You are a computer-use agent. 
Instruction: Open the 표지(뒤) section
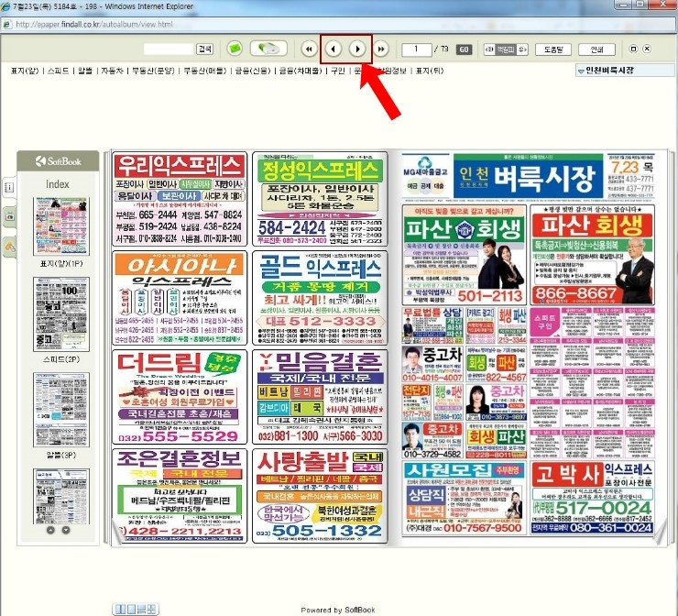coord(430,71)
